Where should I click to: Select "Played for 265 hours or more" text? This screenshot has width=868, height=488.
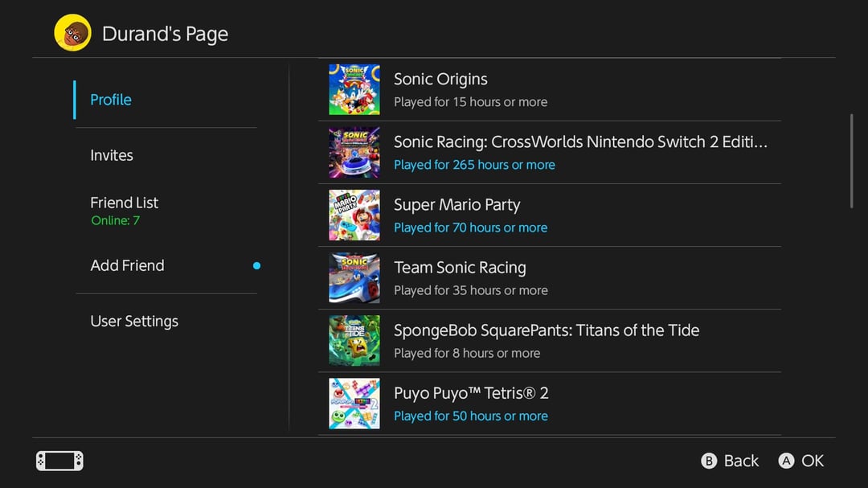[x=474, y=165]
